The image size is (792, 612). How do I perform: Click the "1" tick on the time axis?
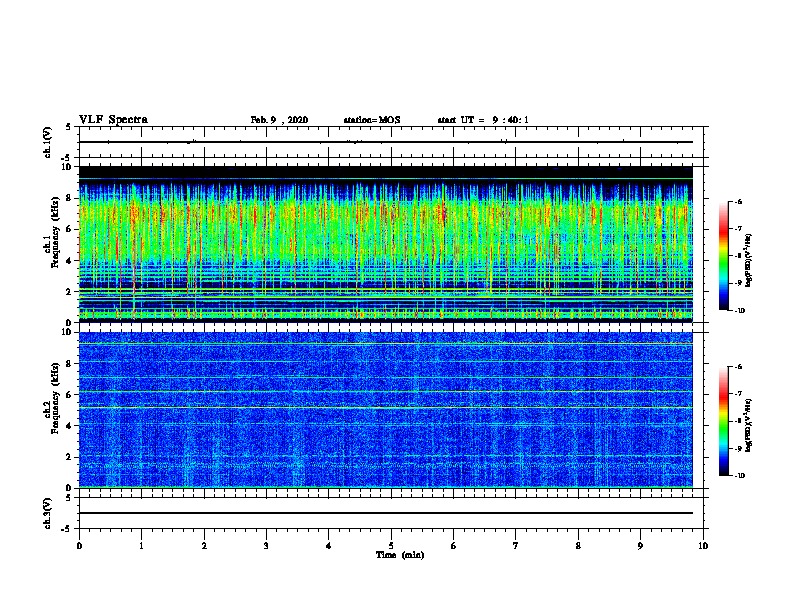[141, 546]
